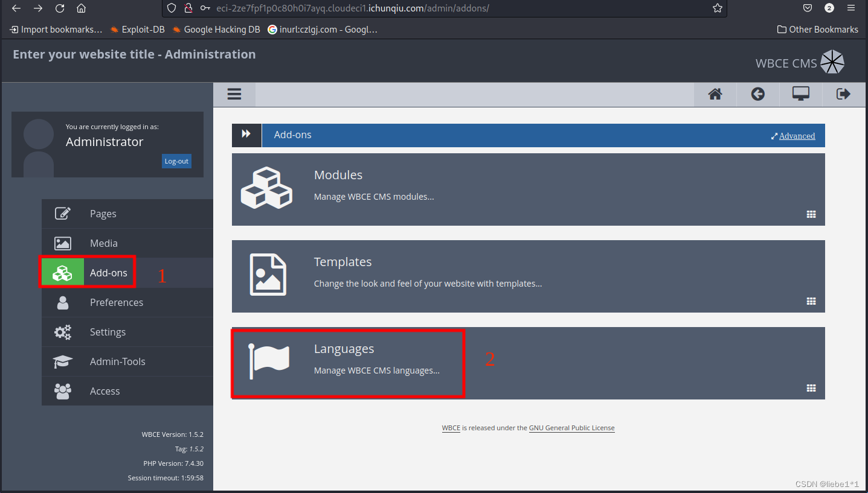This screenshot has height=493, width=868.
Task: Open Admin-Tools in the sidebar
Action: (x=127, y=361)
